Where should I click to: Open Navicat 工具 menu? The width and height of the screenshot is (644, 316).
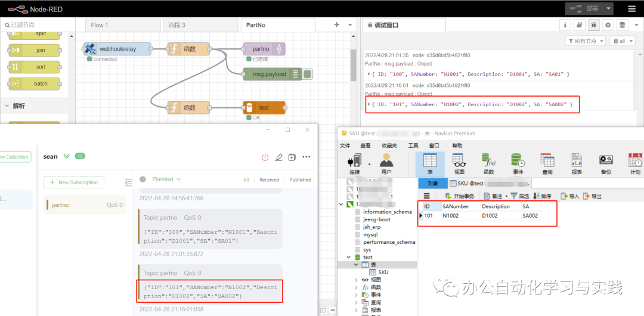(413, 145)
